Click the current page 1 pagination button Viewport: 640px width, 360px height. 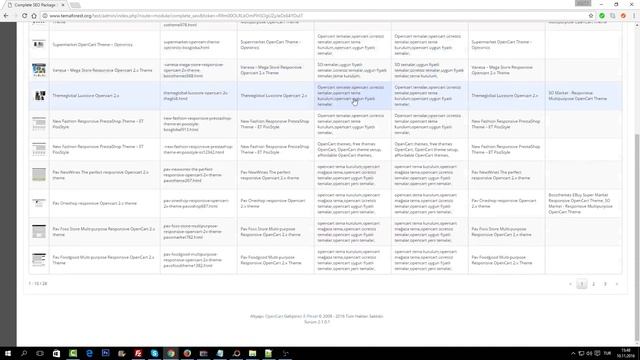(x=582, y=284)
